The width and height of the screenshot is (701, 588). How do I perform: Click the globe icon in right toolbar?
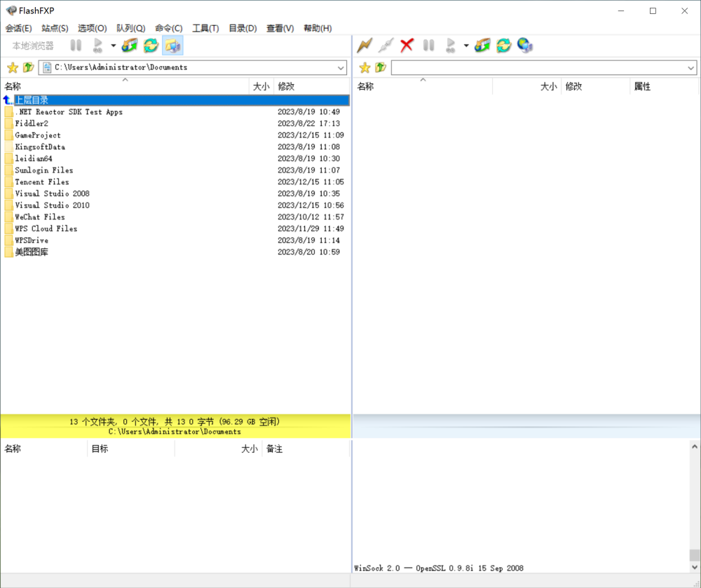pos(525,46)
